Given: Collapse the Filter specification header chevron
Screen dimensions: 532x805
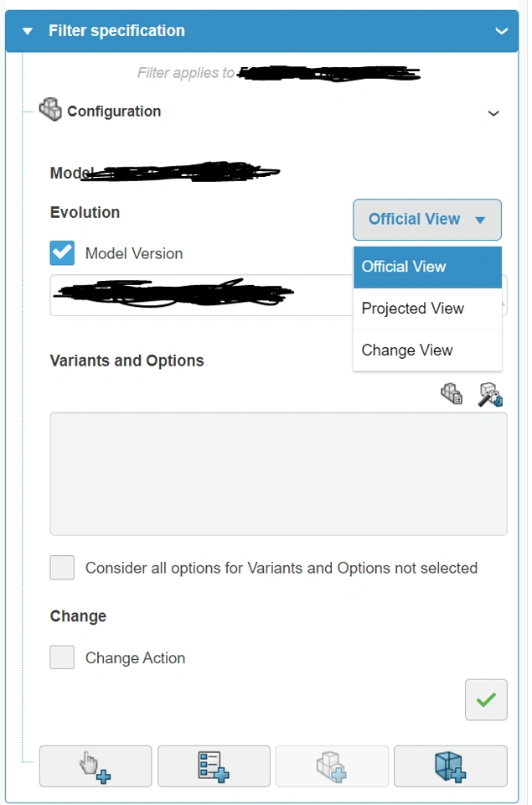Looking at the screenshot, I should pyautogui.click(x=501, y=31).
